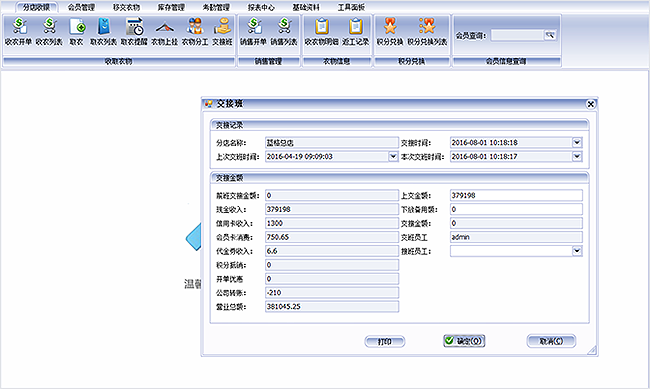Open the 销售列表 icon
This screenshot has width=650, height=389.
coord(284,31)
